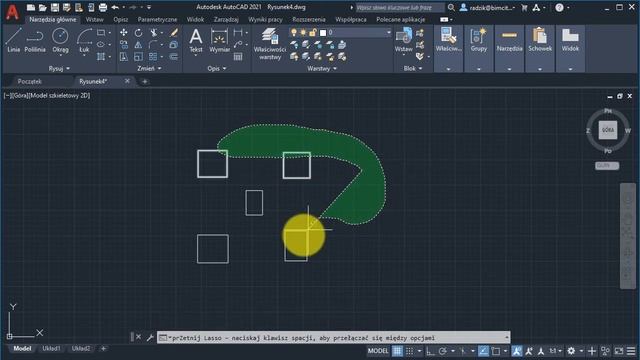Open the AutoCAD application menu logo
The height and width of the screenshot is (360, 640).
tap(12, 12)
